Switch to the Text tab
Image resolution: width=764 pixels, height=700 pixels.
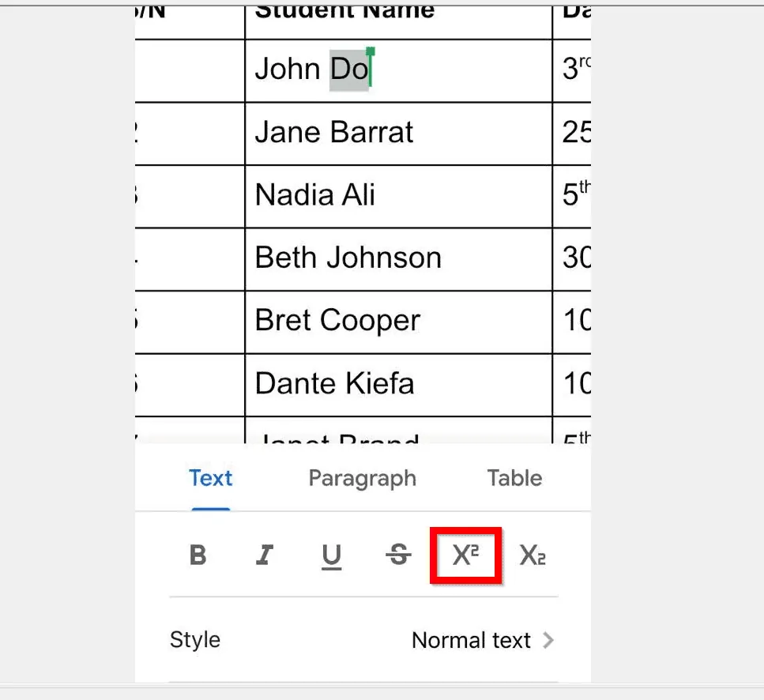[x=210, y=478]
